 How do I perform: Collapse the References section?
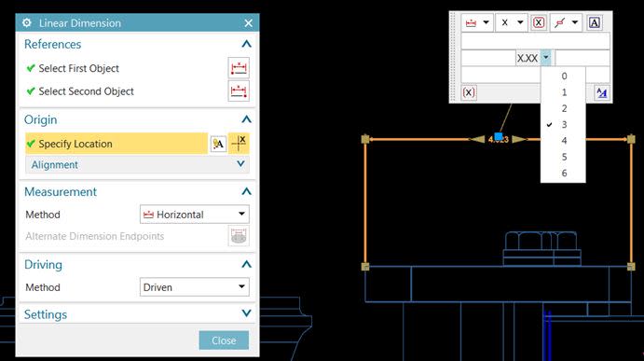pyautogui.click(x=246, y=44)
